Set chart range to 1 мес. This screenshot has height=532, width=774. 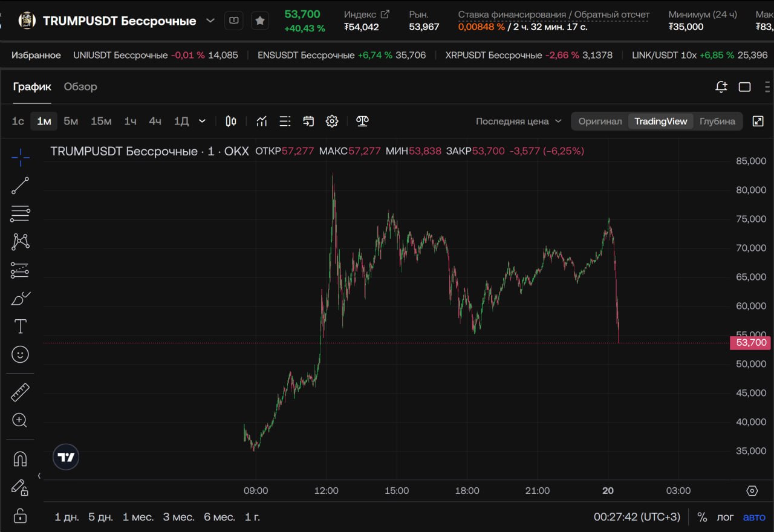(138, 517)
